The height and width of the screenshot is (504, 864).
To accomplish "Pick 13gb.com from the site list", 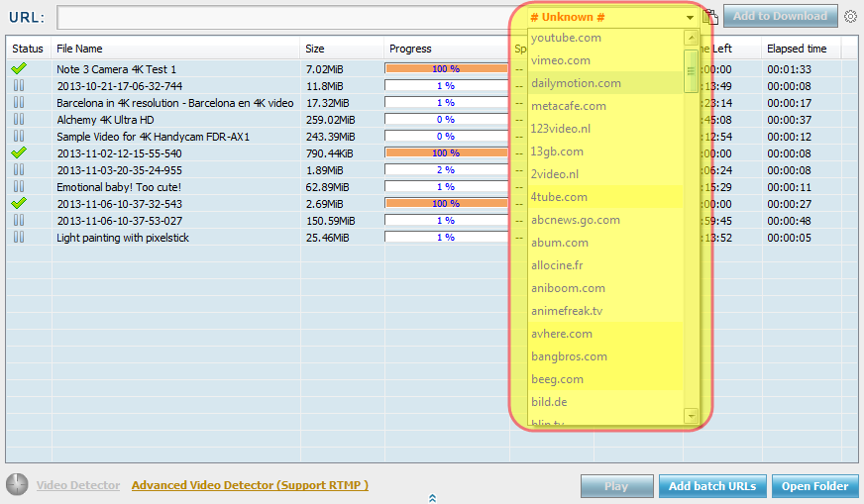I will (605, 151).
